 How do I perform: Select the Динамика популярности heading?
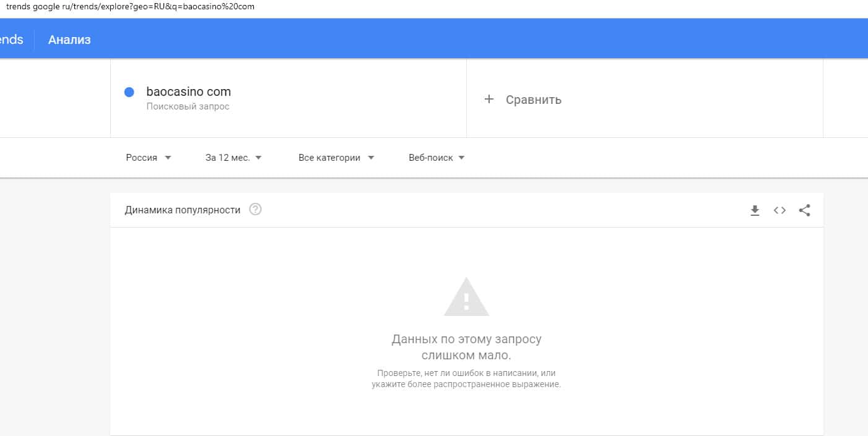183,210
